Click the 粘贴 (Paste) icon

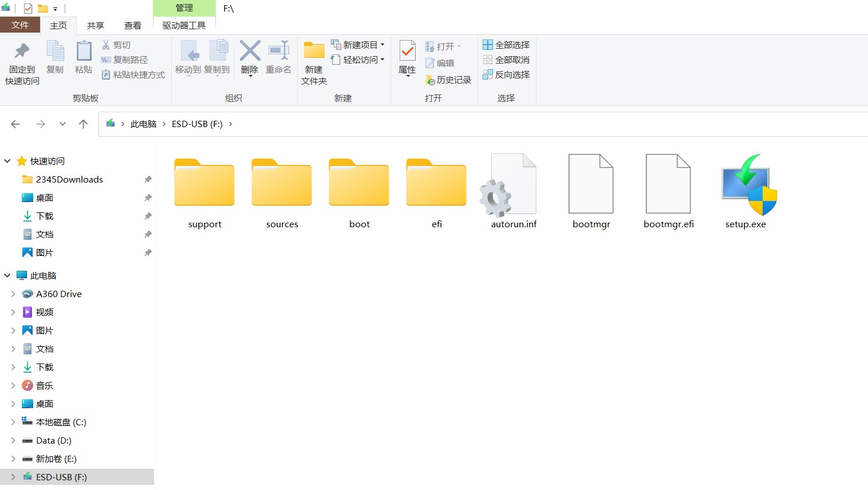pos(84,57)
